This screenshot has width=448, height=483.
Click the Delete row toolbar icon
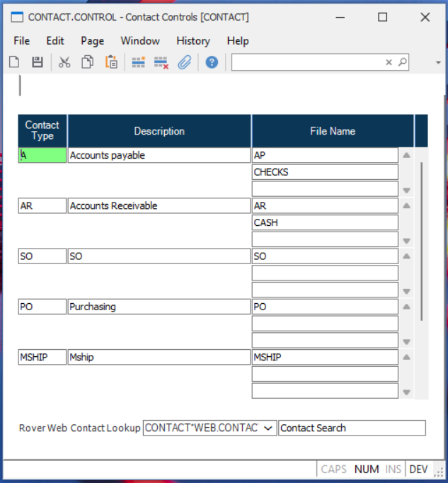click(161, 62)
